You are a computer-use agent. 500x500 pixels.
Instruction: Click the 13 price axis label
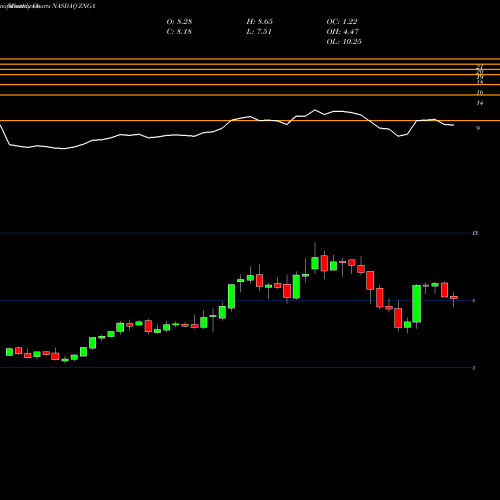[475, 233]
